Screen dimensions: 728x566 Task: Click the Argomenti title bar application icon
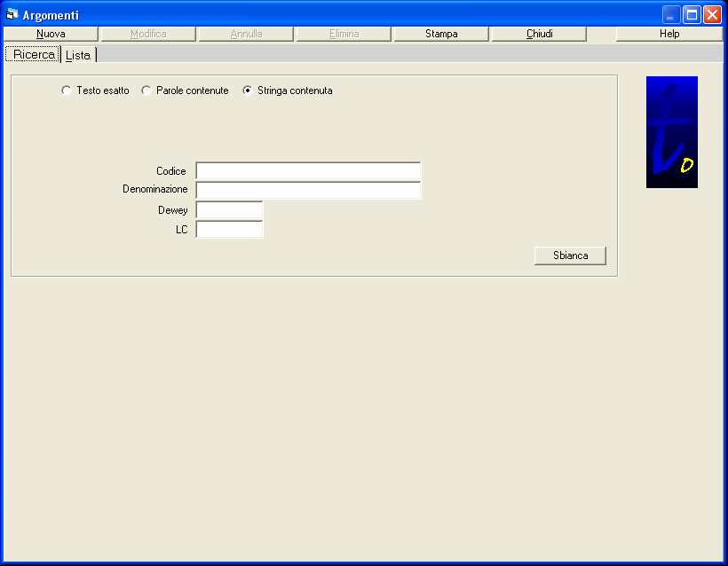point(12,15)
